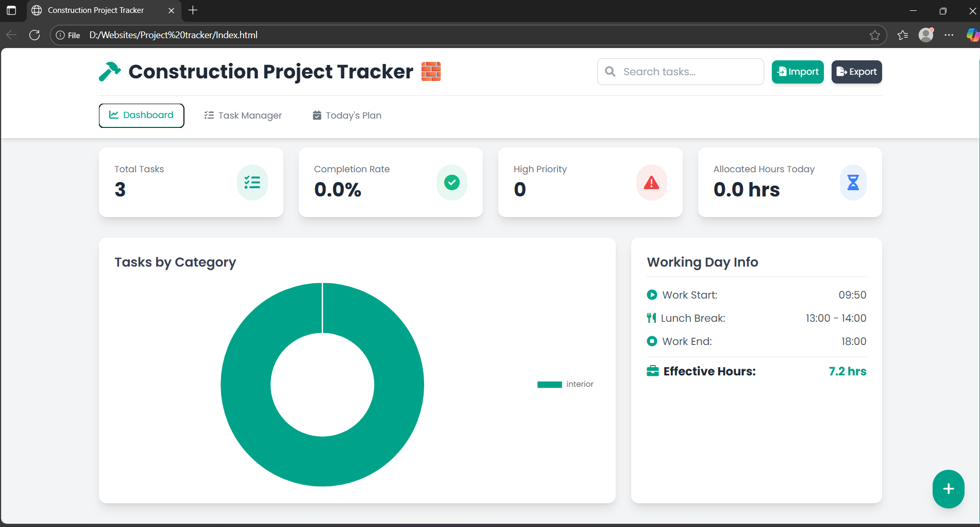The image size is (980, 527).
Task: Click the hammer logo icon
Action: [x=109, y=71]
